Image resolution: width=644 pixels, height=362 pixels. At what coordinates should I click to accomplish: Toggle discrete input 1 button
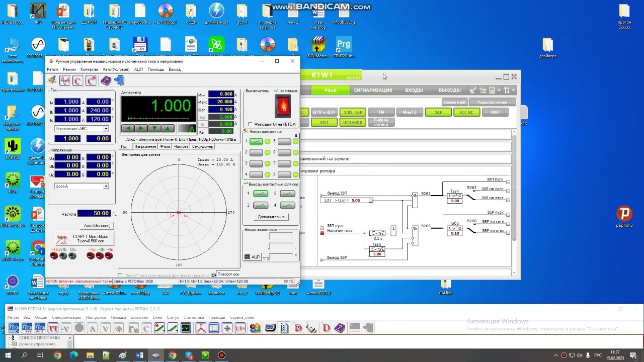[256, 141]
